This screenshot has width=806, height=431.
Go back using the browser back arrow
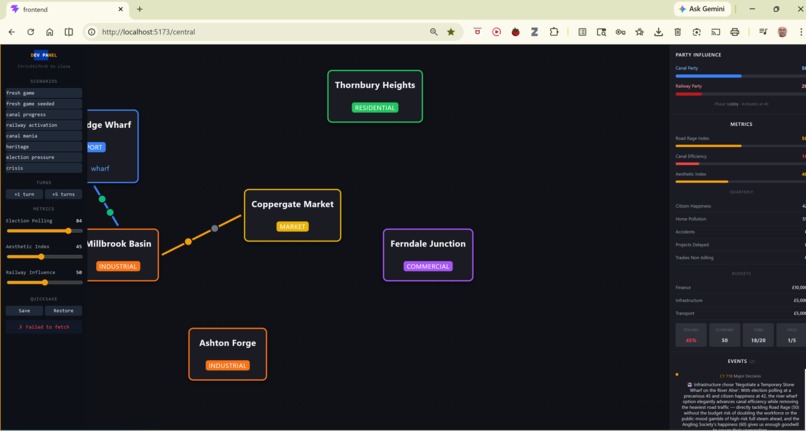click(11, 32)
